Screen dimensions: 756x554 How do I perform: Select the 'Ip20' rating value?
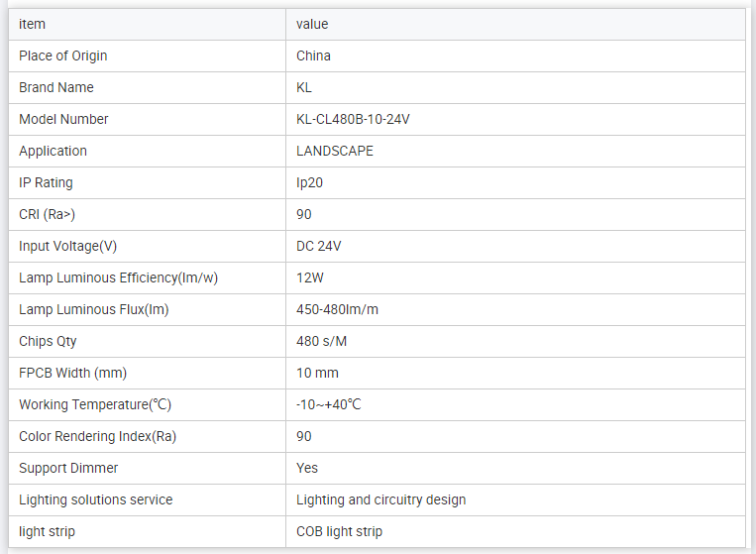tap(309, 182)
